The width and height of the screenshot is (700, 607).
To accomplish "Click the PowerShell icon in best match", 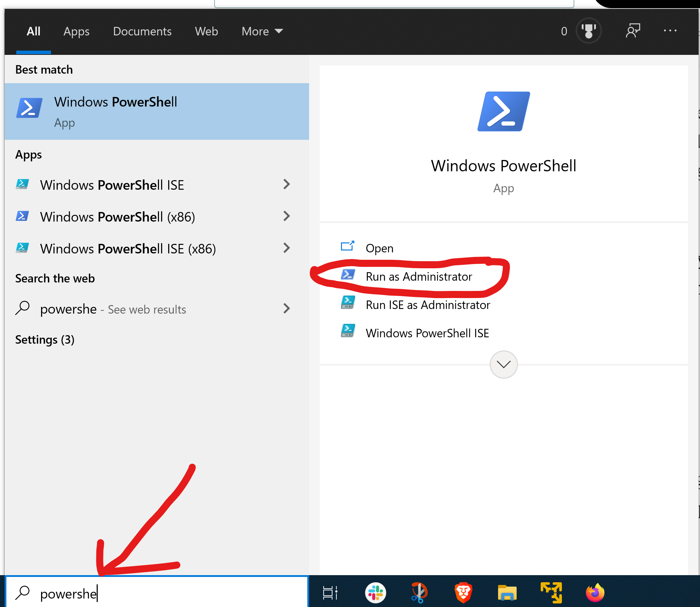I will pyautogui.click(x=29, y=108).
